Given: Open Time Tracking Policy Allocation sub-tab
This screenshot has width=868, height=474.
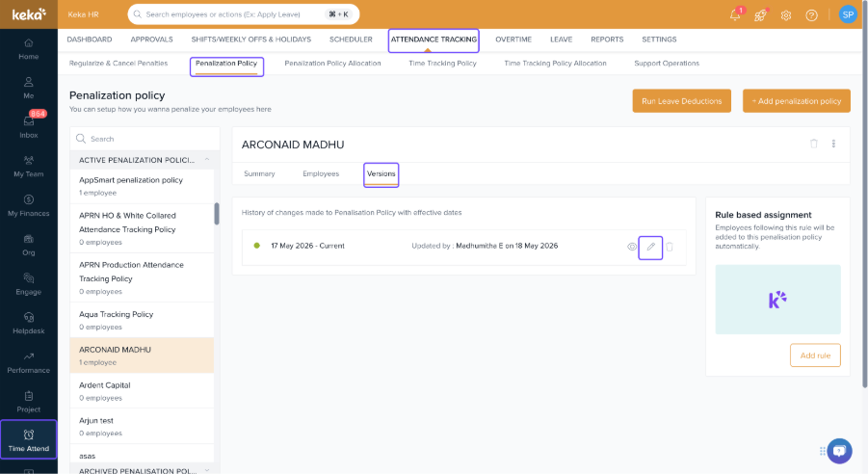Looking at the screenshot, I should click(x=555, y=64).
